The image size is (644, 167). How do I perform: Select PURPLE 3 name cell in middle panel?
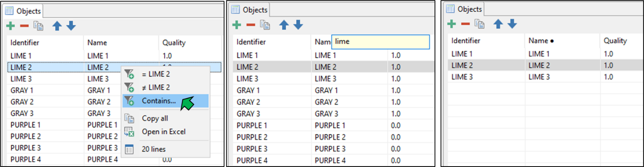tap(349, 149)
